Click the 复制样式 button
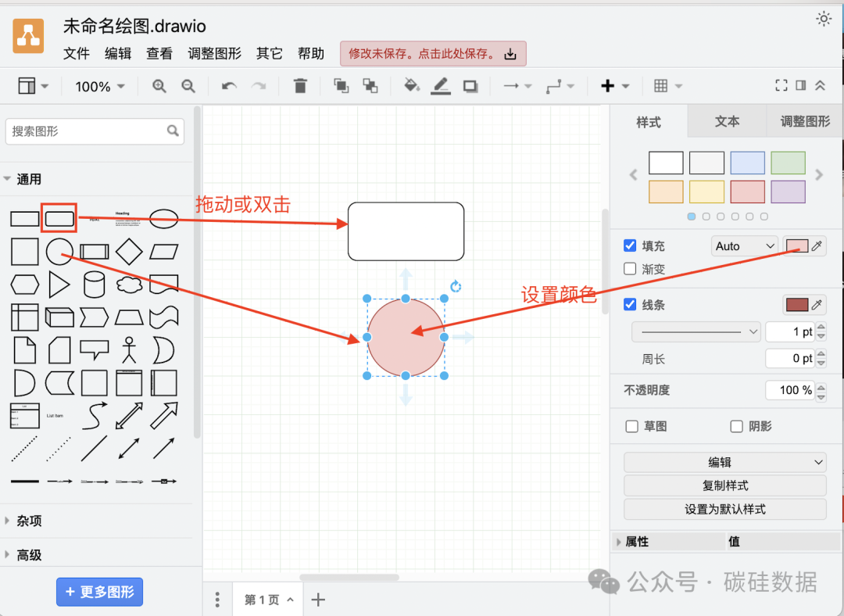 [724, 485]
